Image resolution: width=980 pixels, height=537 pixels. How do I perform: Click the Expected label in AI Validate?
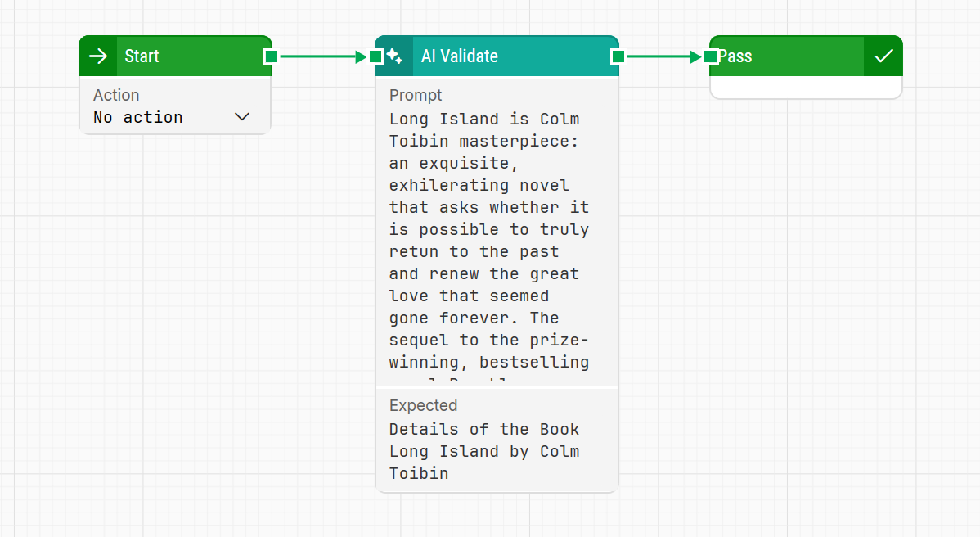tap(423, 405)
